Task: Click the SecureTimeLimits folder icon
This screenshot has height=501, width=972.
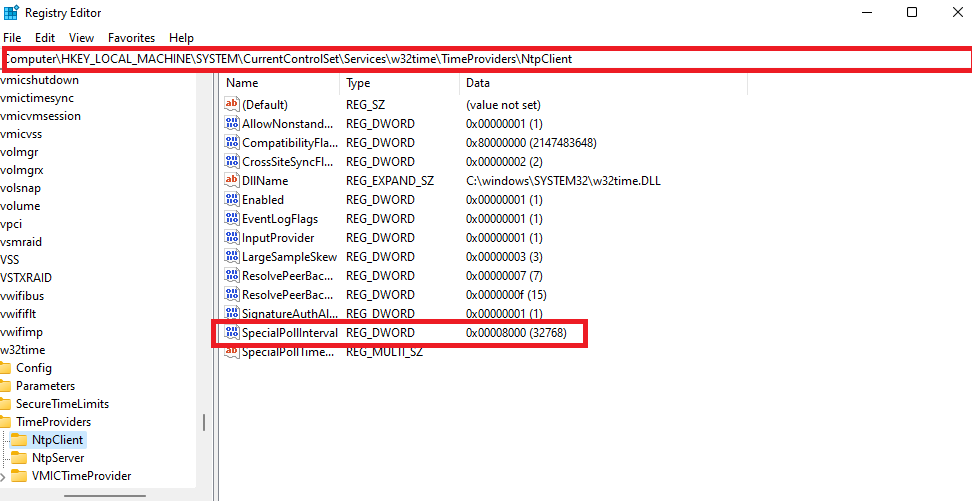Action: tap(5, 404)
